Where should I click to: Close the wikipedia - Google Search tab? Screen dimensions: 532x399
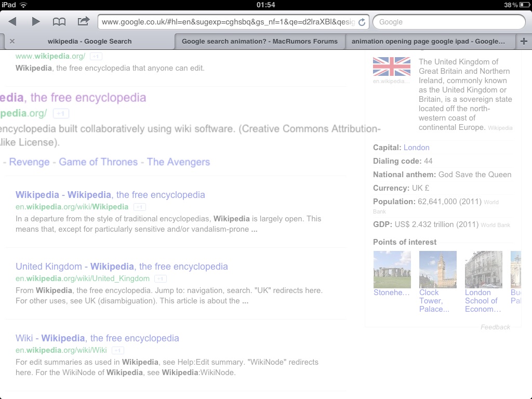(12, 42)
